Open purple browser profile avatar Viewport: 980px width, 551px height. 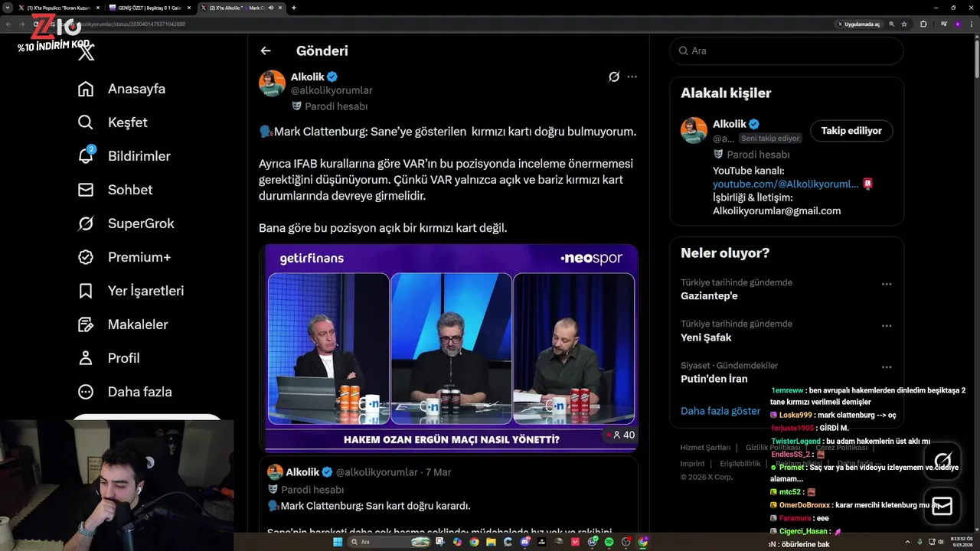pyautogui.click(x=958, y=24)
